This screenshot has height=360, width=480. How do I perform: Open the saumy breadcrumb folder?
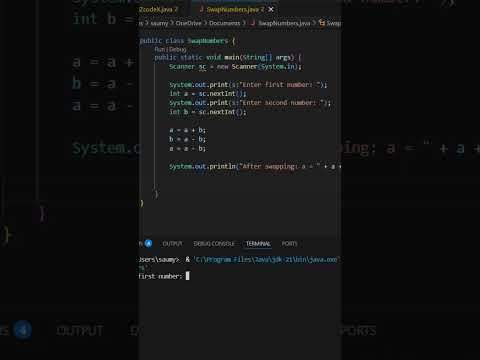tap(159, 23)
